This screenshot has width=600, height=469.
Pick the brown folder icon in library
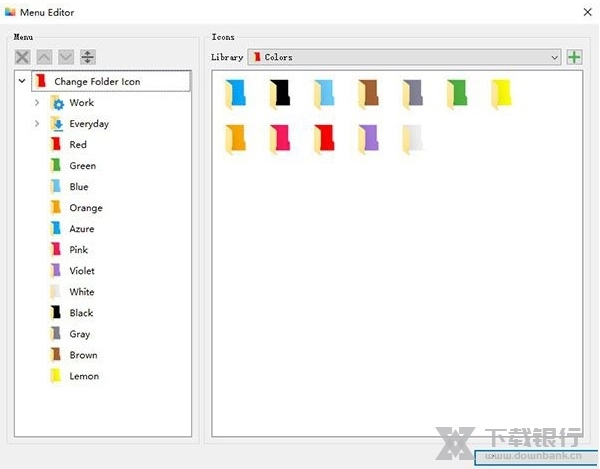(368, 94)
